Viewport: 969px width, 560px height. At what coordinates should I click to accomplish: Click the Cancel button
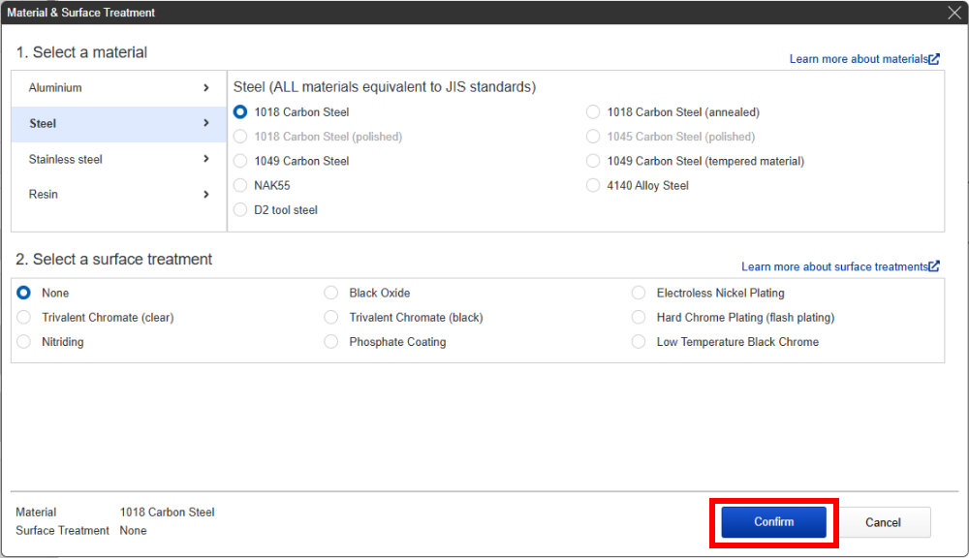point(883,522)
